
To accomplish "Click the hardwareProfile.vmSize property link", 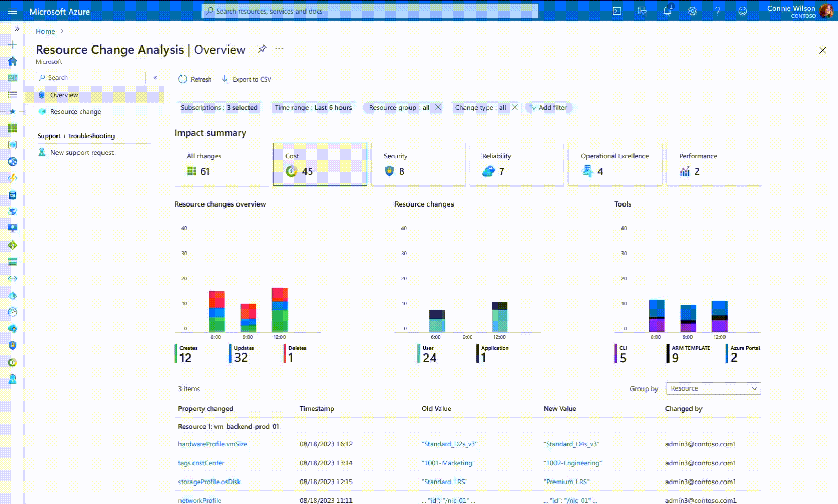I will pyautogui.click(x=212, y=444).
